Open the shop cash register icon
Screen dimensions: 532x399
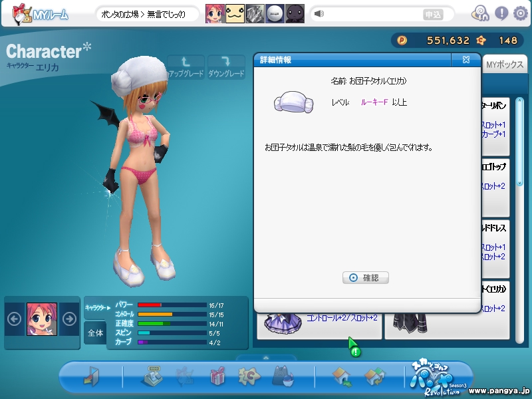pyautogui.click(x=152, y=376)
